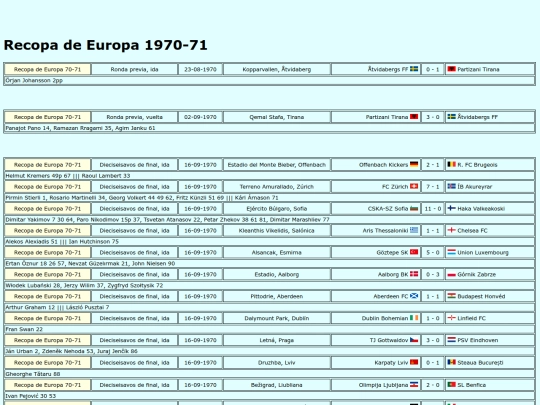
Task: Click the '11 - 0' score cell
Action: [x=433, y=208]
